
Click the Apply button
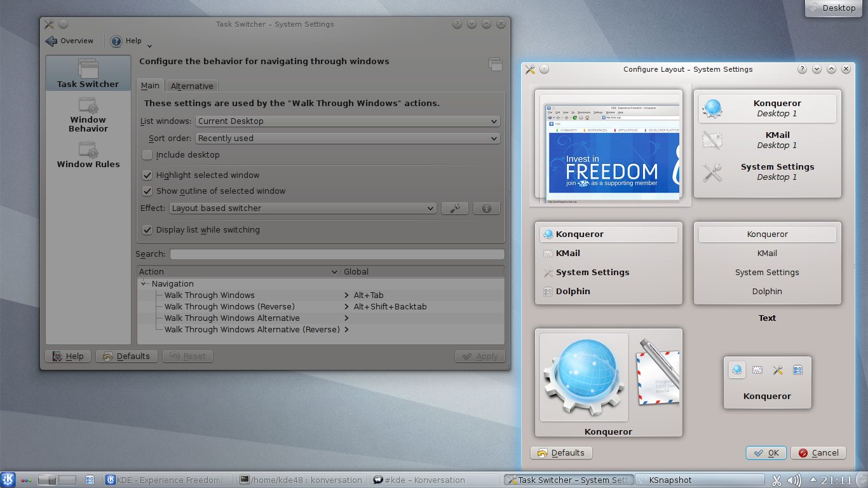pyautogui.click(x=480, y=356)
